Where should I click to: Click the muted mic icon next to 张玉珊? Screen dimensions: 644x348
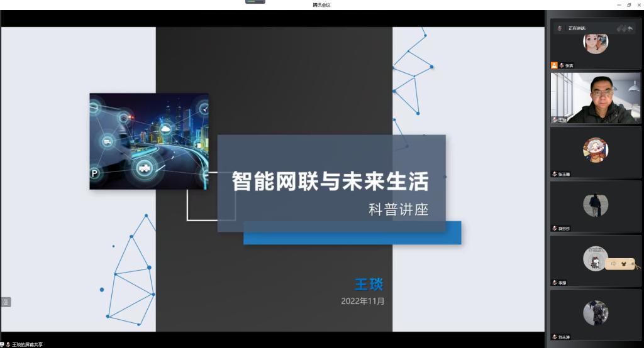[x=555, y=174]
